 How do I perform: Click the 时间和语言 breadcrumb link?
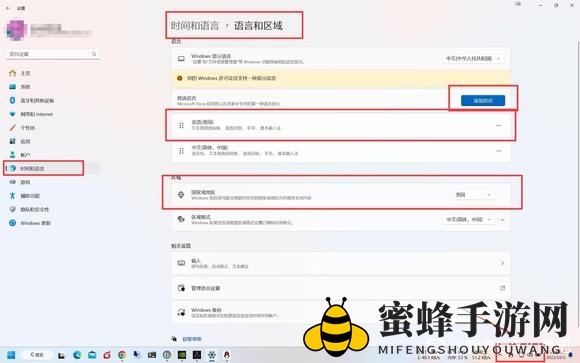195,26
